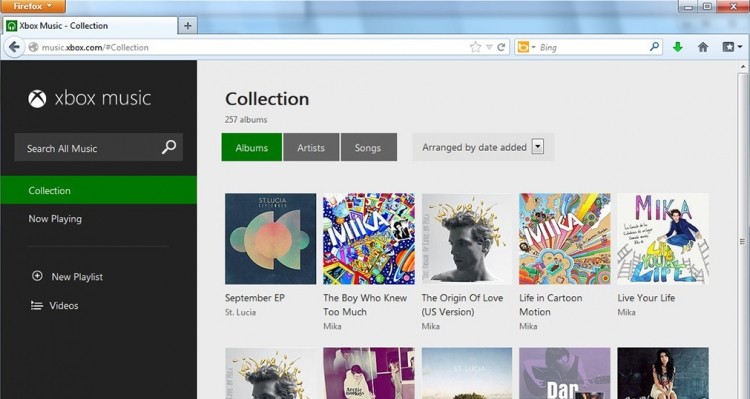
Task: Create a New Playlist via its label
Action: tap(77, 277)
